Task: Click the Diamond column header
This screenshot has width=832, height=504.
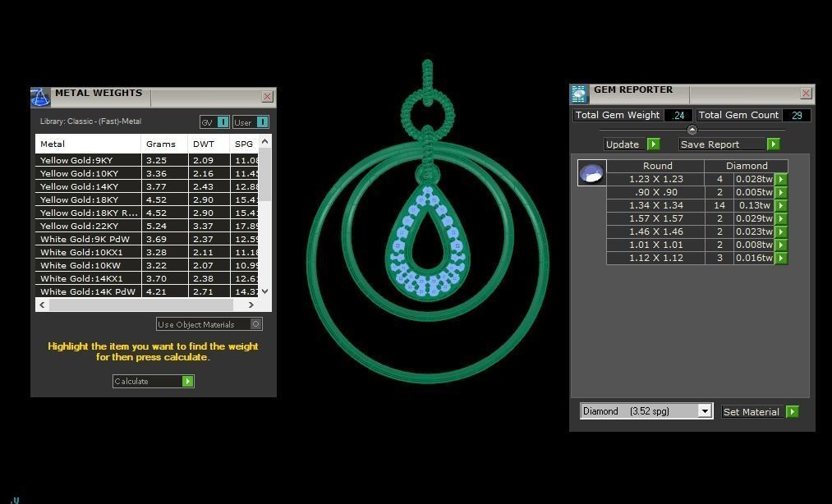Action: click(x=747, y=166)
